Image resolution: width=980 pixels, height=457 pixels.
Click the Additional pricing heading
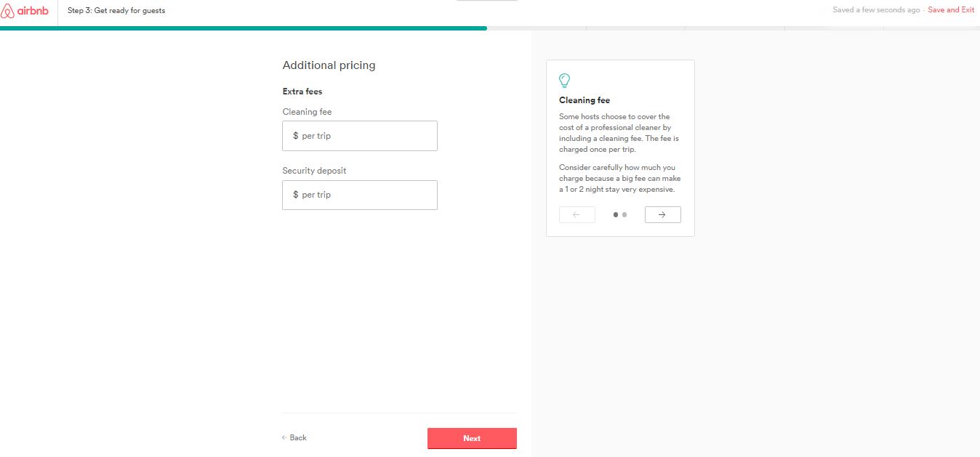[329, 65]
